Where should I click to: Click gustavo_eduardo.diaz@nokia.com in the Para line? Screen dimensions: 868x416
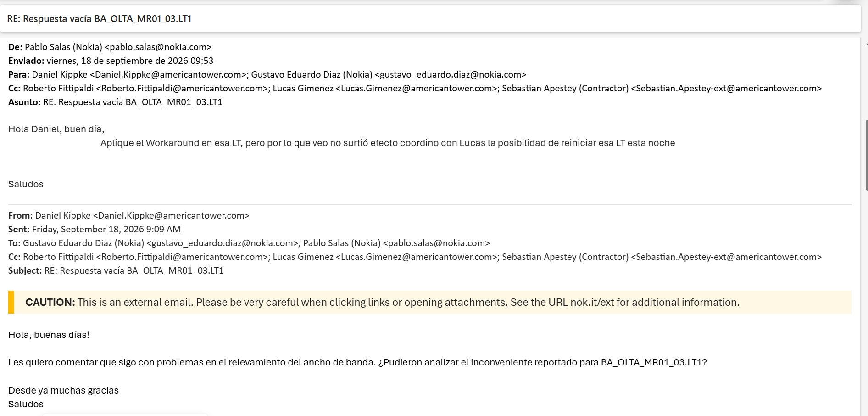point(451,74)
